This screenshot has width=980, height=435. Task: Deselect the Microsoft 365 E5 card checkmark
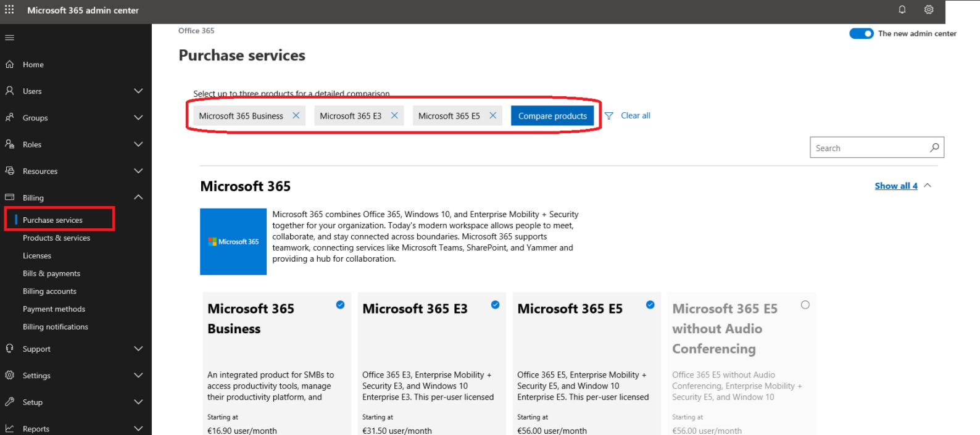[x=650, y=305]
